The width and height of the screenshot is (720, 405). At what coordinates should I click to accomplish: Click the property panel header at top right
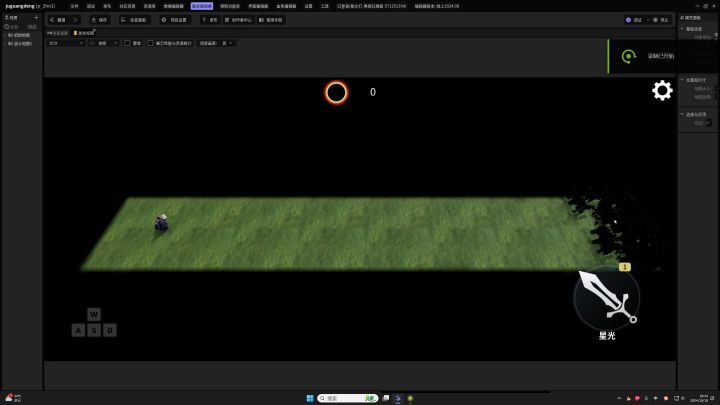(690, 17)
